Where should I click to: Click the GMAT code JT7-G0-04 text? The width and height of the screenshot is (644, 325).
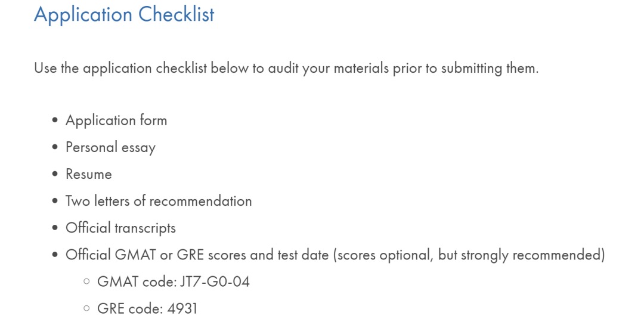pyautogui.click(x=174, y=282)
